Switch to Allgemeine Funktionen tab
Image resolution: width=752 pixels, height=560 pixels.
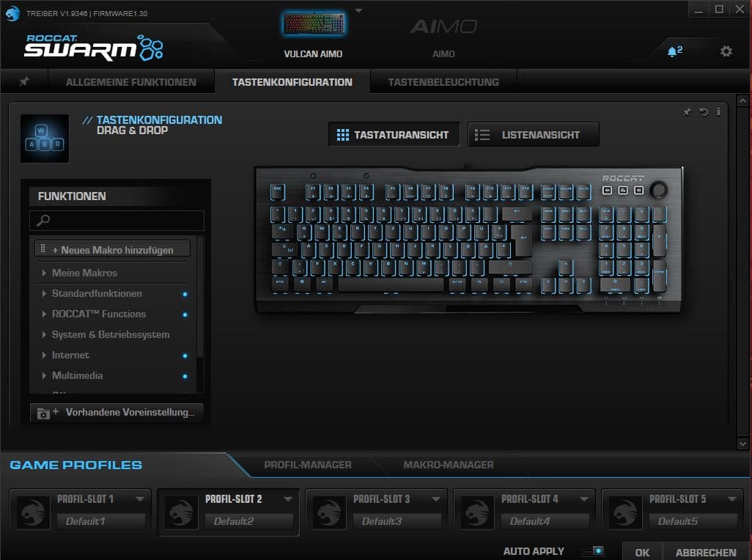(131, 82)
